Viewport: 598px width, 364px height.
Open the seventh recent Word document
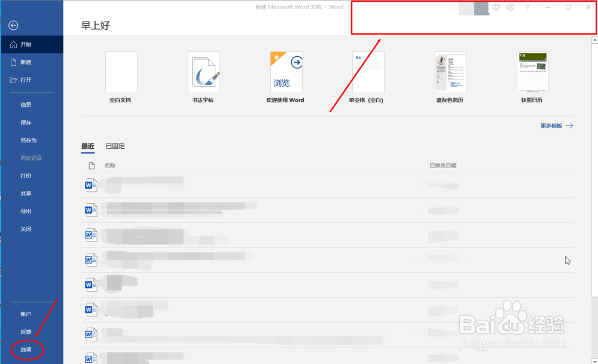[327, 335]
